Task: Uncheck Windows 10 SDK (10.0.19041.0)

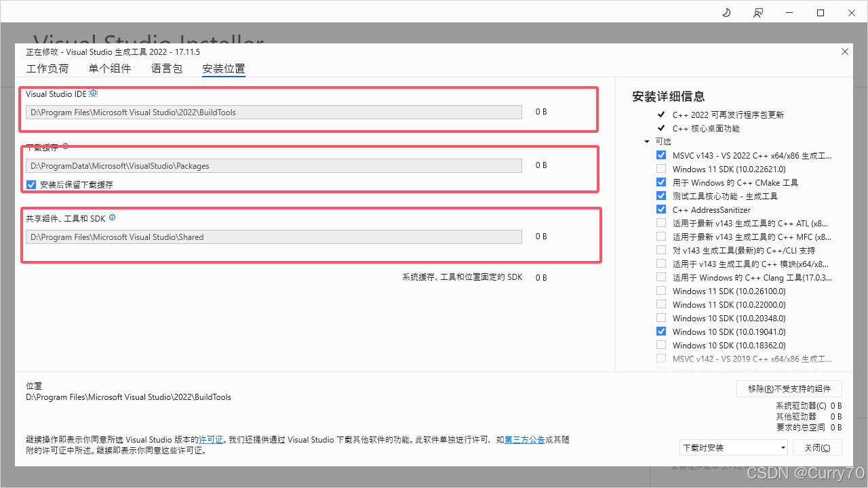Action: (661, 331)
